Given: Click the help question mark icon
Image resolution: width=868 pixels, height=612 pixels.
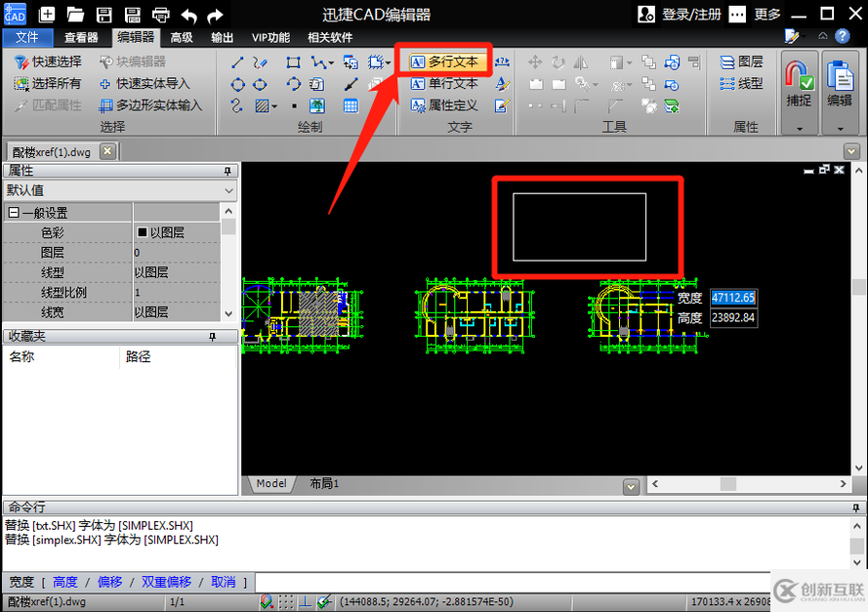Looking at the screenshot, I should 842,36.
